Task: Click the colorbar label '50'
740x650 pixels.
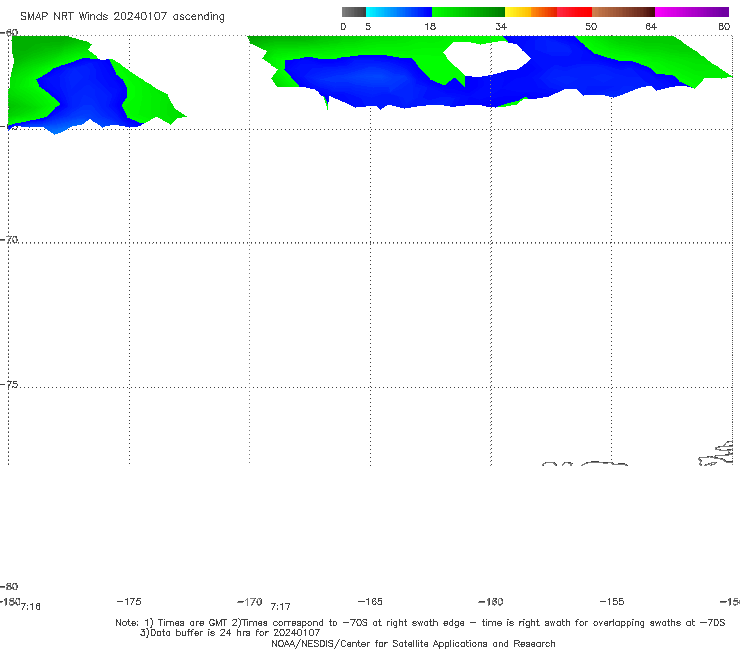Action: 591,26
